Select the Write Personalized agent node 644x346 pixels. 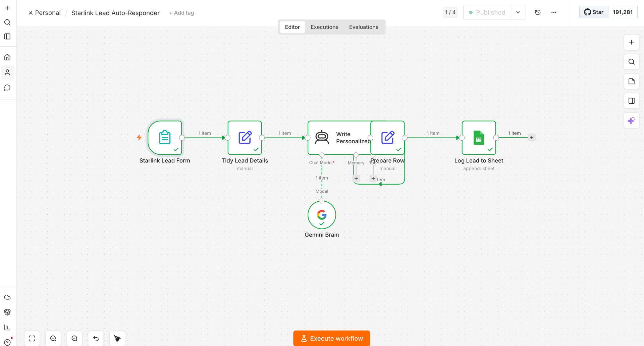pos(339,138)
